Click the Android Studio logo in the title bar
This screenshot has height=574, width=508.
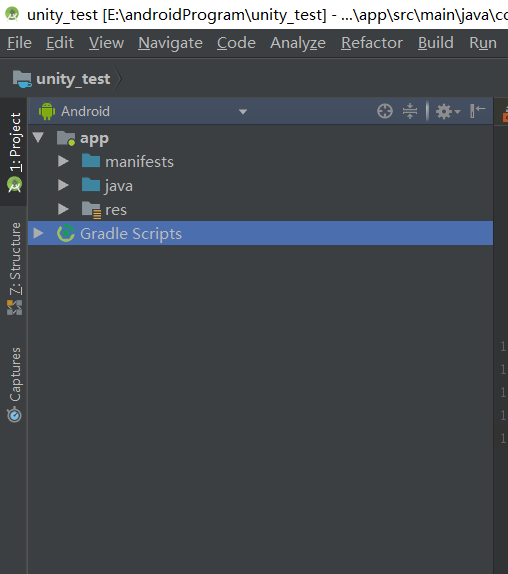(x=12, y=14)
